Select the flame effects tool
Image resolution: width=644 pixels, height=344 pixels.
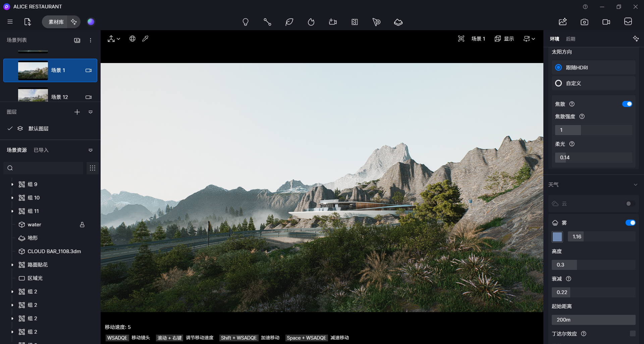[x=311, y=22]
